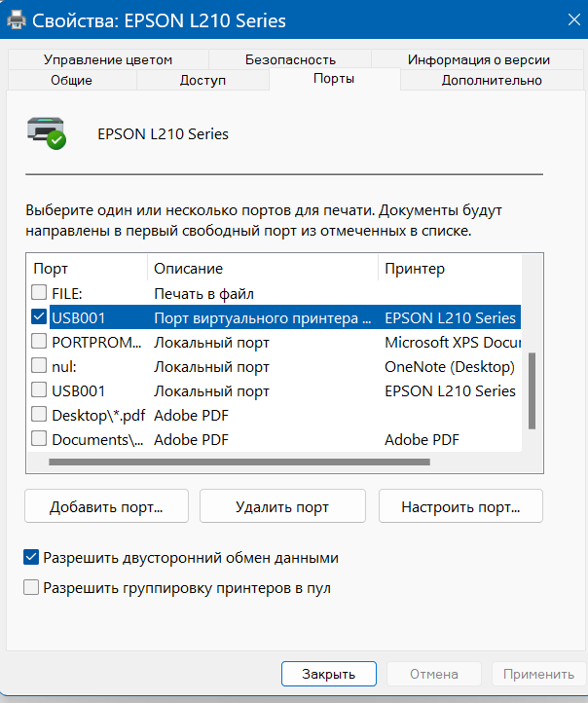Switch to the Дополнительно tab

click(x=492, y=80)
